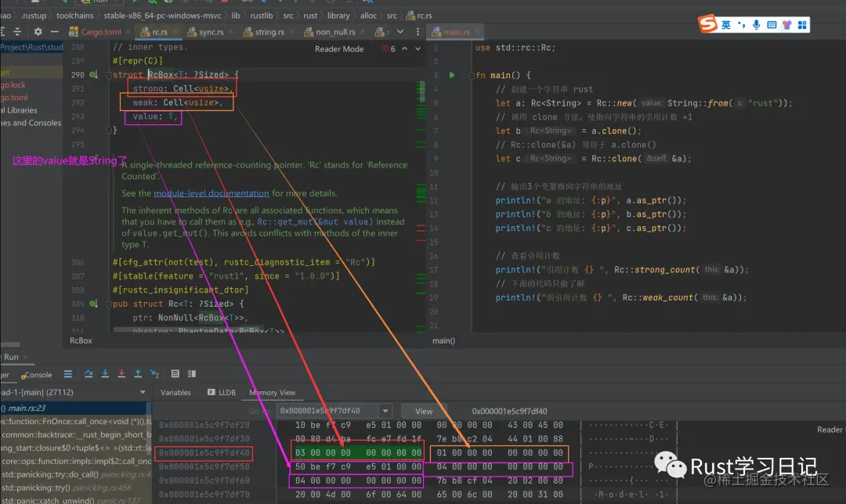Force Step Into using the red arrow

[121, 373]
